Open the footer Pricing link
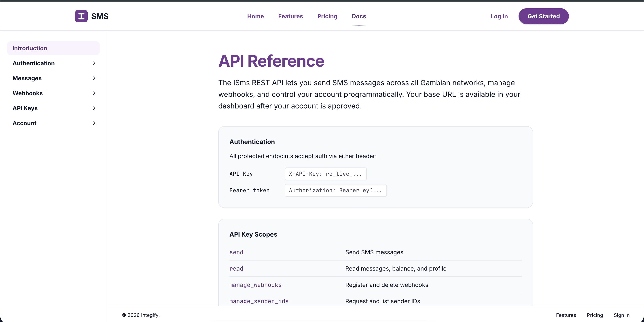The image size is (644, 322). (595, 315)
